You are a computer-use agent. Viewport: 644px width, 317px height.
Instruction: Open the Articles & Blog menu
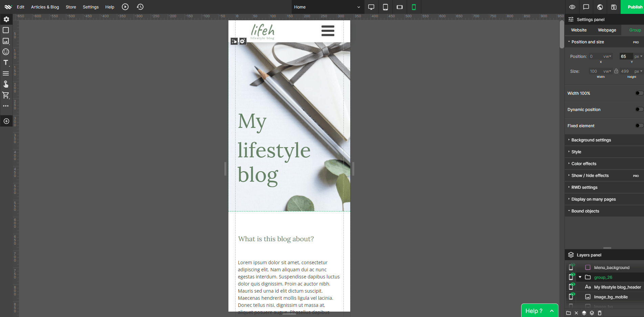coord(45,7)
